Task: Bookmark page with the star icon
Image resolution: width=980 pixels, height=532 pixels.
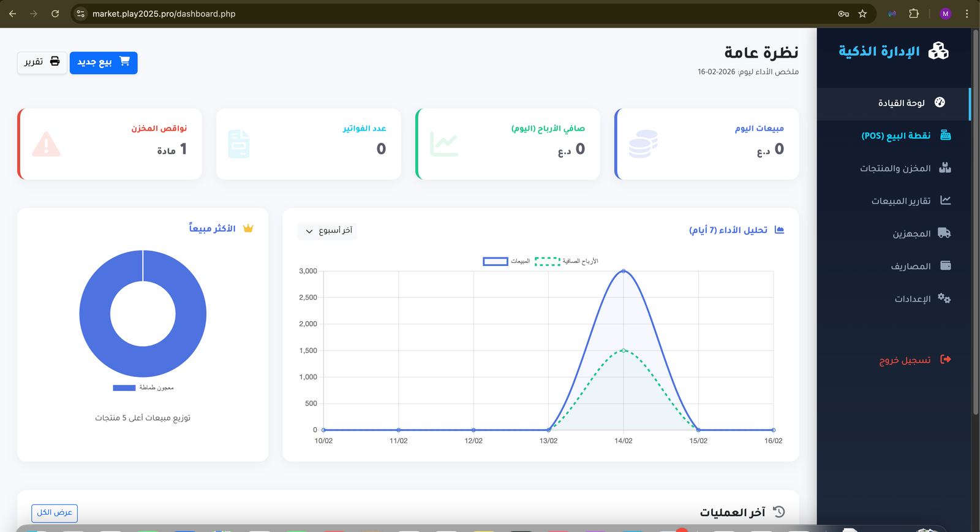Action: tap(862, 13)
